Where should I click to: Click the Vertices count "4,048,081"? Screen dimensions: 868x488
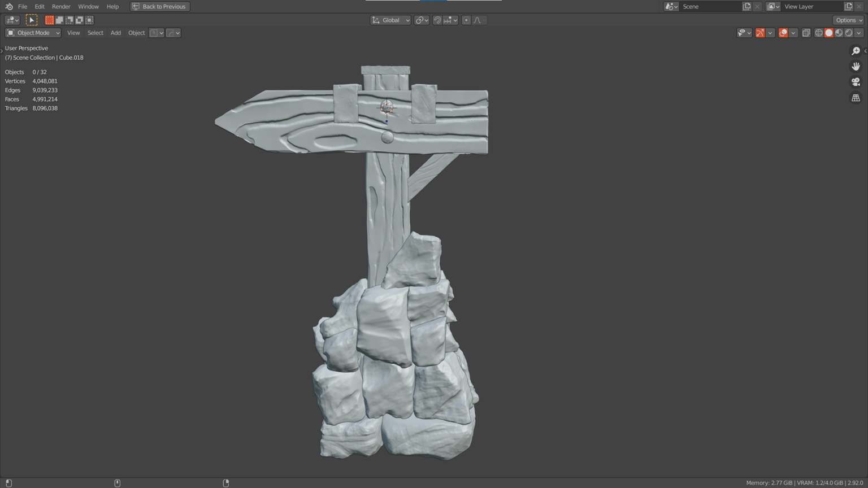[x=45, y=81]
